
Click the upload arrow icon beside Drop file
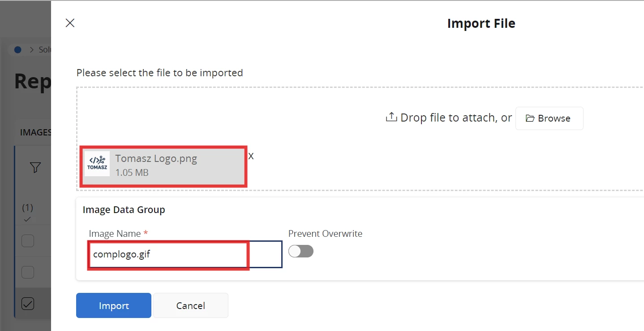pos(391,118)
